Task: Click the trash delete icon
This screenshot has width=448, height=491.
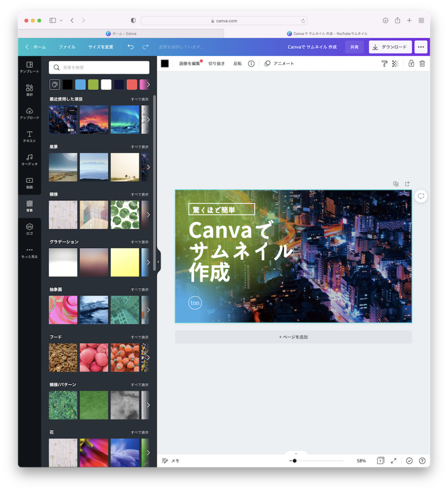Action: pos(422,63)
